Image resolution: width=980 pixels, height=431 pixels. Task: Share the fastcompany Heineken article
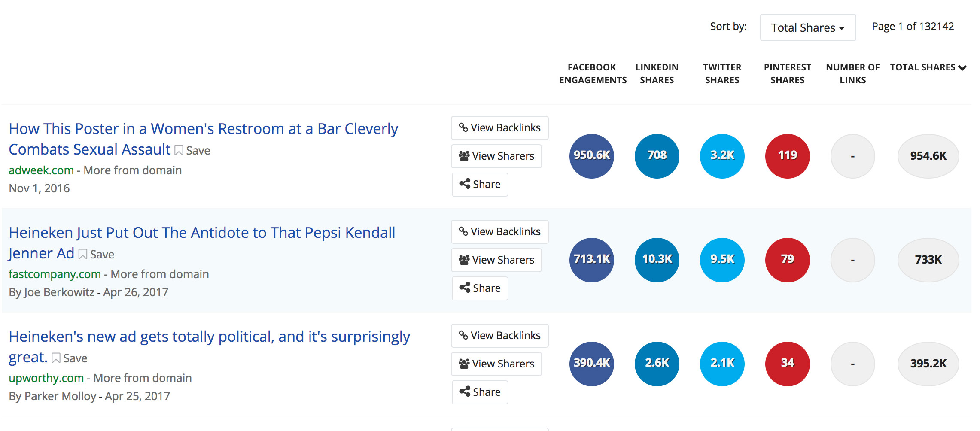pyautogui.click(x=480, y=288)
